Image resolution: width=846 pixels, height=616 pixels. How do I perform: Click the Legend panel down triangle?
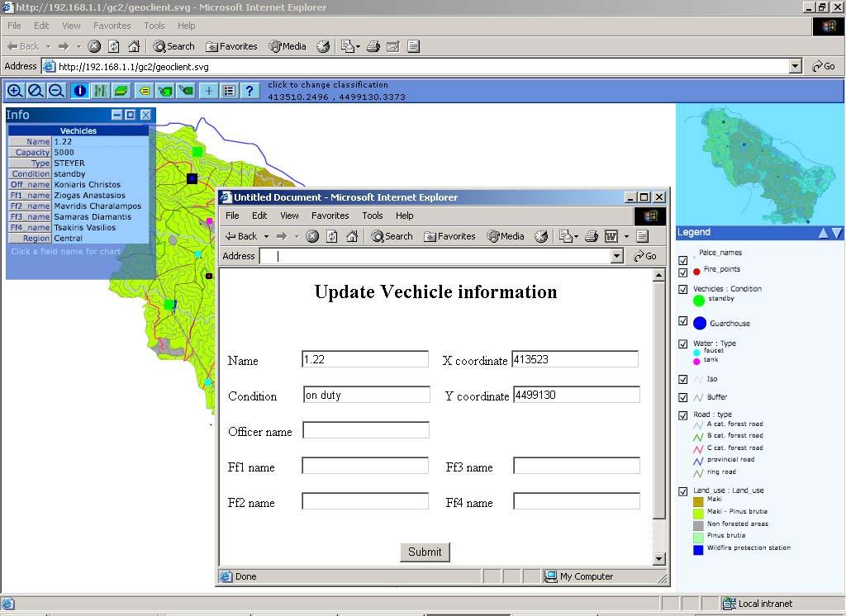tap(836, 233)
